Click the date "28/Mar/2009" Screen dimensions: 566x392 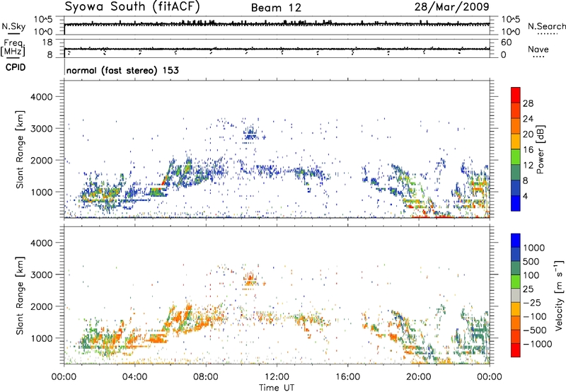point(451,7)
